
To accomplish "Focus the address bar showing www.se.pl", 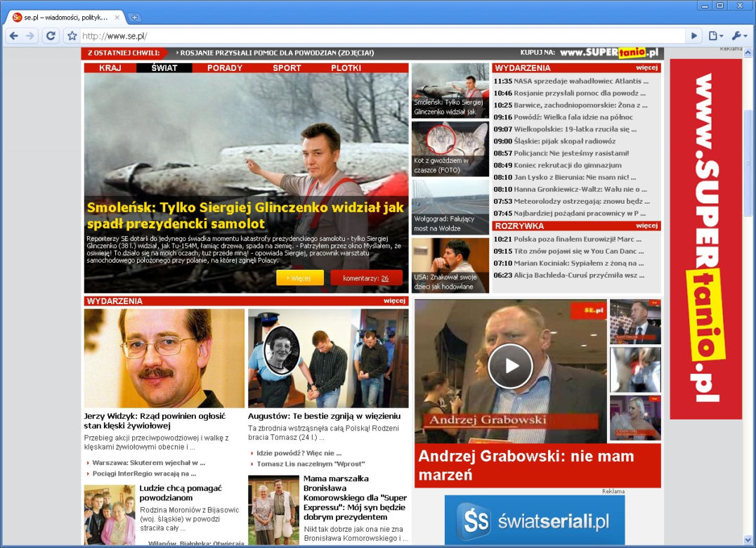I will pyautogui.click(x=382, y=36).
